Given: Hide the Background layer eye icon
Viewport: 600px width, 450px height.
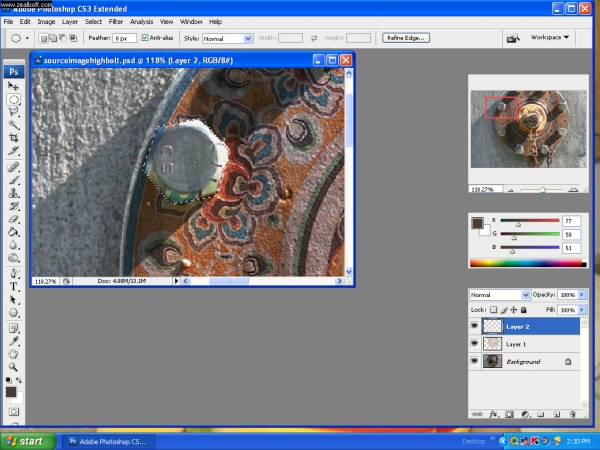Looking at the screenshot, I should (474, 361).
